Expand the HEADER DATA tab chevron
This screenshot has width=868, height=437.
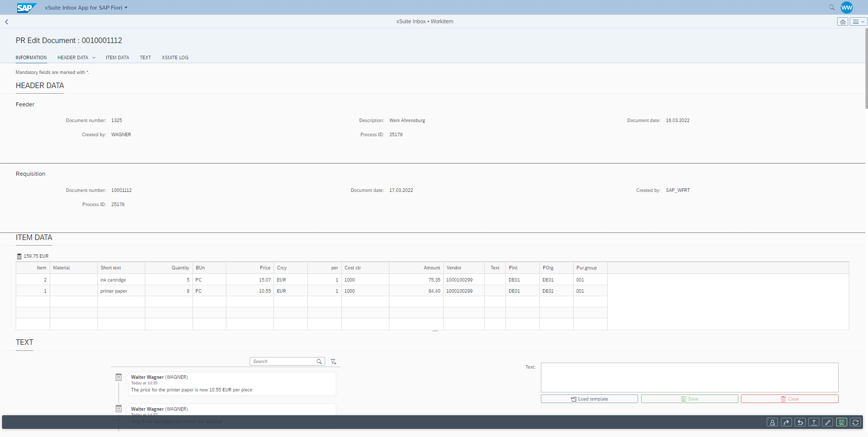(94, 58)
